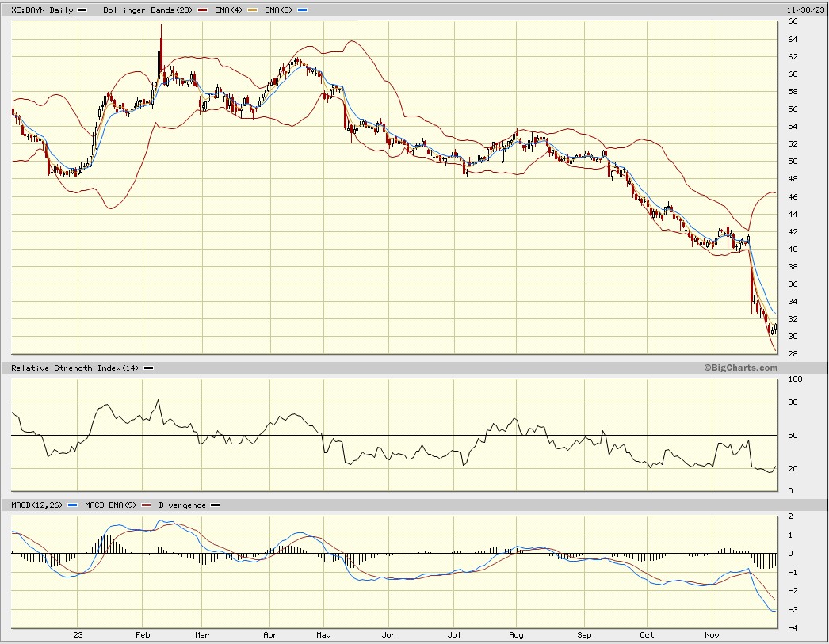Click the Nov label on the time axis

[x=712, y=635]
